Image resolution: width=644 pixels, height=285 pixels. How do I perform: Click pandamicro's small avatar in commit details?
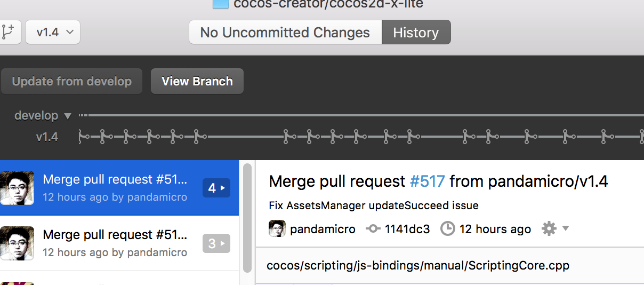[277, 229]
